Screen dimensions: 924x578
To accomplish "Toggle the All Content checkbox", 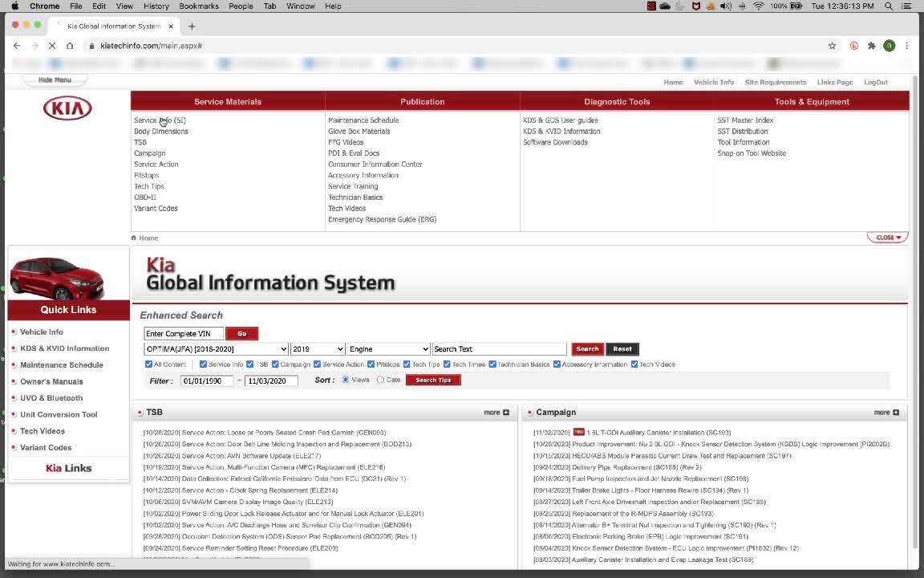I will coord(148,364).
